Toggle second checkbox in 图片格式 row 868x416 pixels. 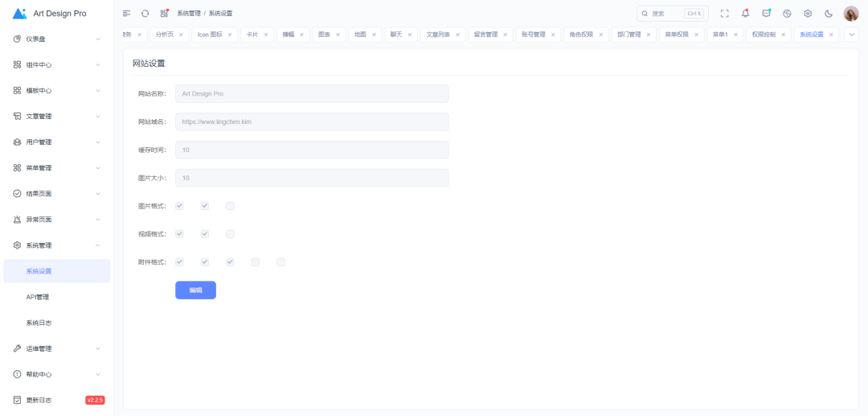coord(205,206)
